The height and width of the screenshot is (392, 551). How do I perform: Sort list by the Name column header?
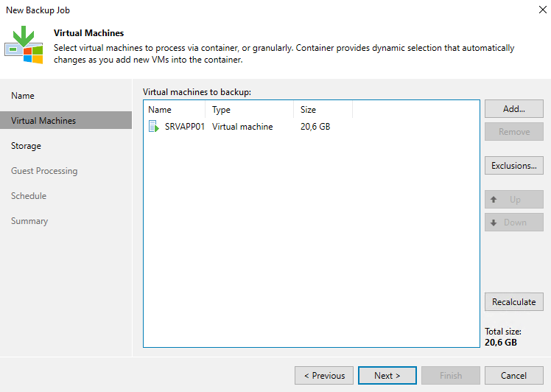(x=174, y=110)
